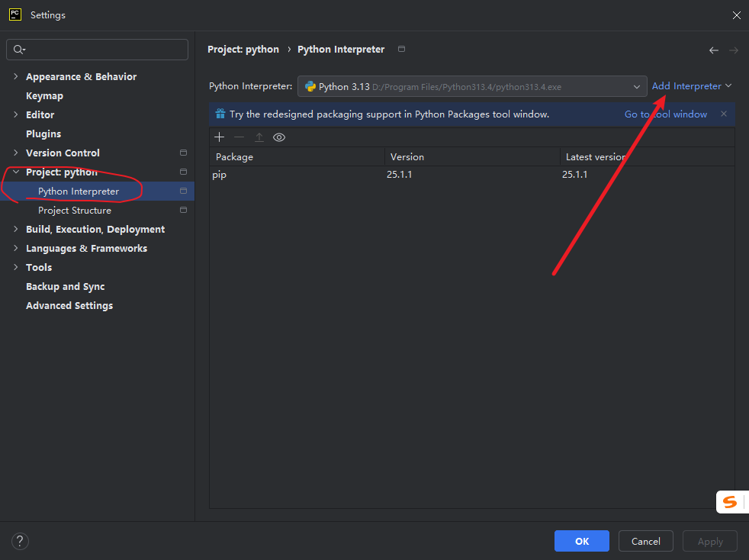This screenshot has height=560, width=749.
Task: Select Languages & Frameworks label
Action: (x=86, y=249)
